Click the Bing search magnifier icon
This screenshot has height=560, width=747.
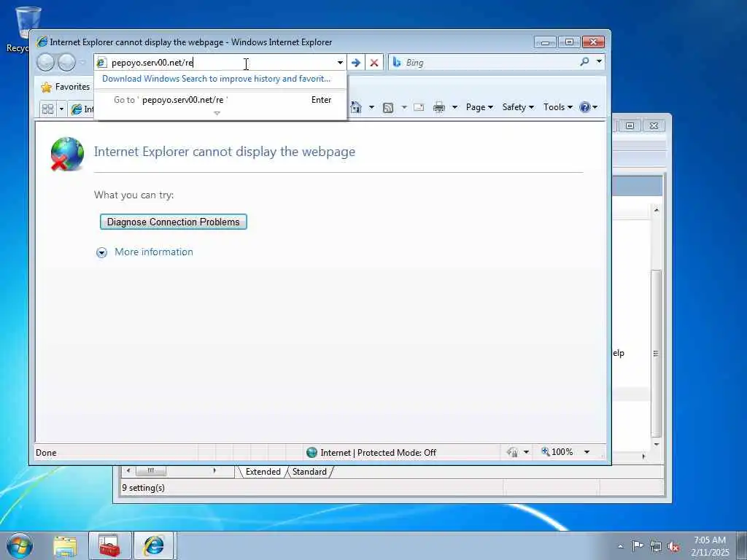point(584,61)
